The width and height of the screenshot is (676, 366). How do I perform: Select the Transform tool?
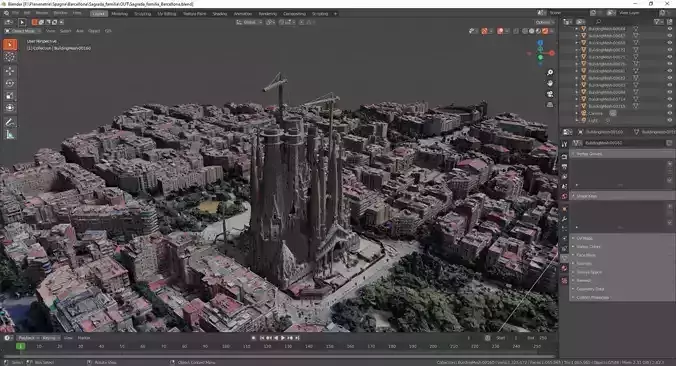click(10, 108)
